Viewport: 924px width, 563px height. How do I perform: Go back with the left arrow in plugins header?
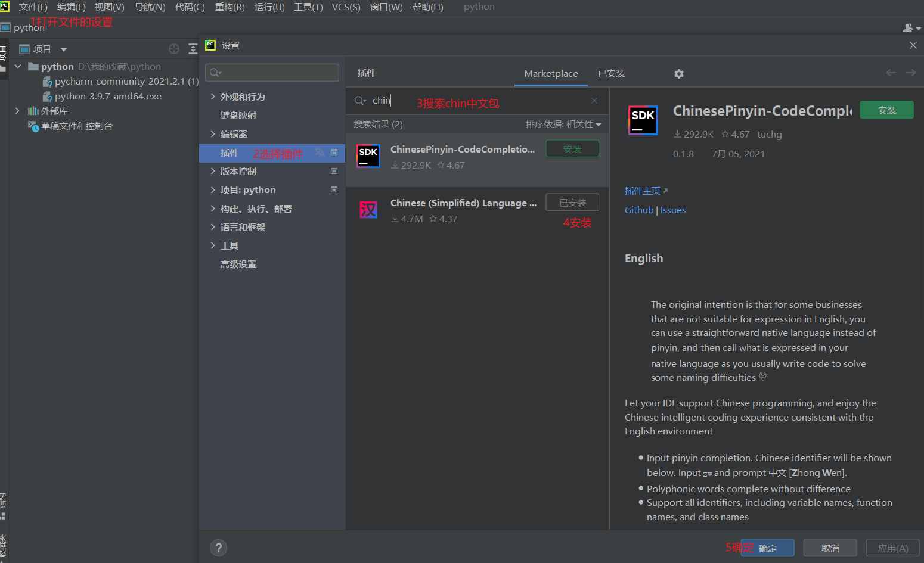click(x=891, y=73)
